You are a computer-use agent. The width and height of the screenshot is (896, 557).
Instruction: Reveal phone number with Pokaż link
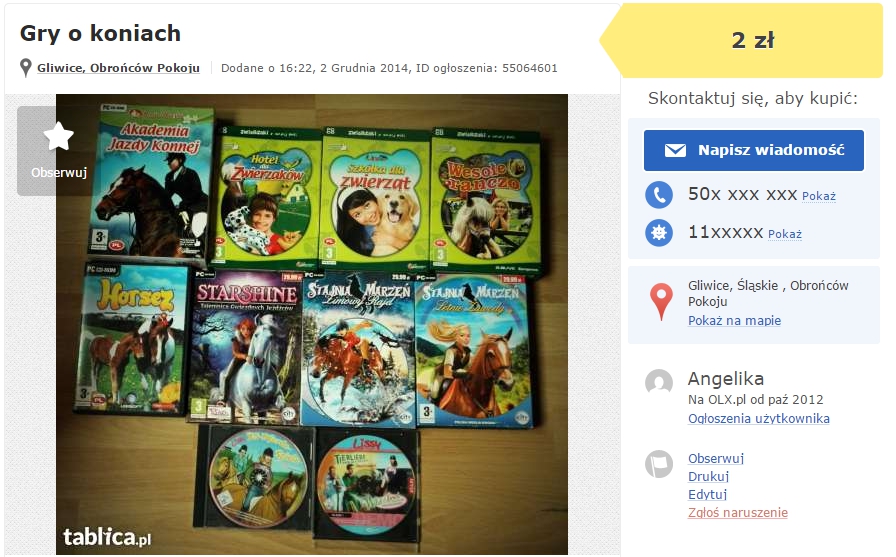[818, 197]
